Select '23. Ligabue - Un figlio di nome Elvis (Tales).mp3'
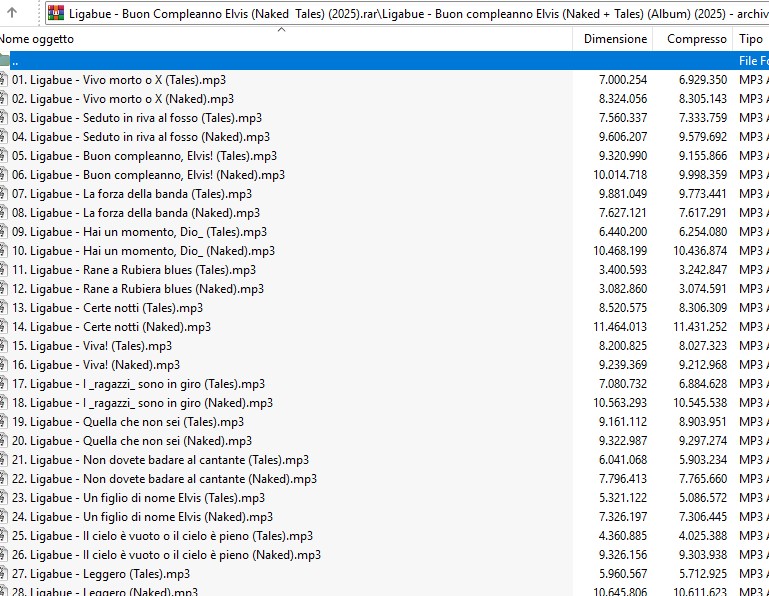Screen dimensions: 769x596 (x=138, y=498)
